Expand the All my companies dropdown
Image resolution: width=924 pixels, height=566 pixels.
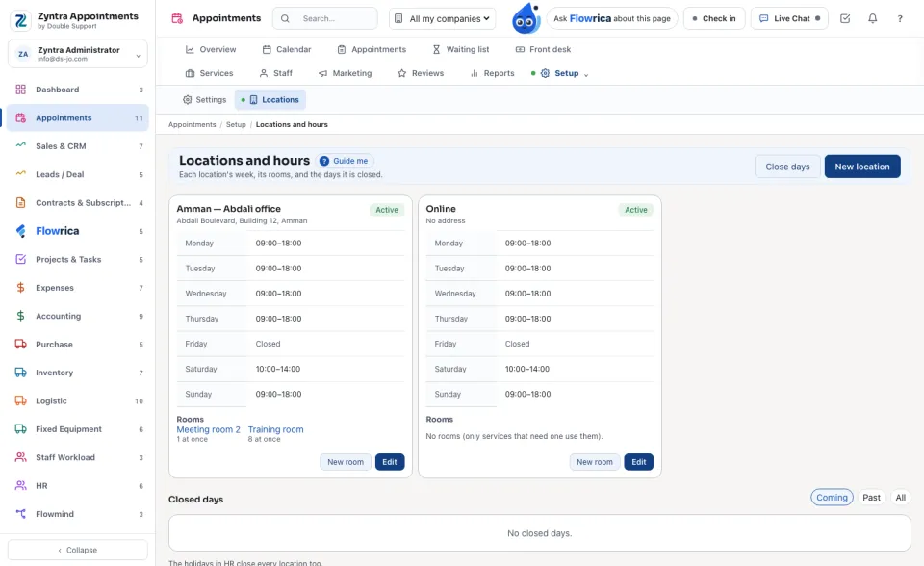442,19
